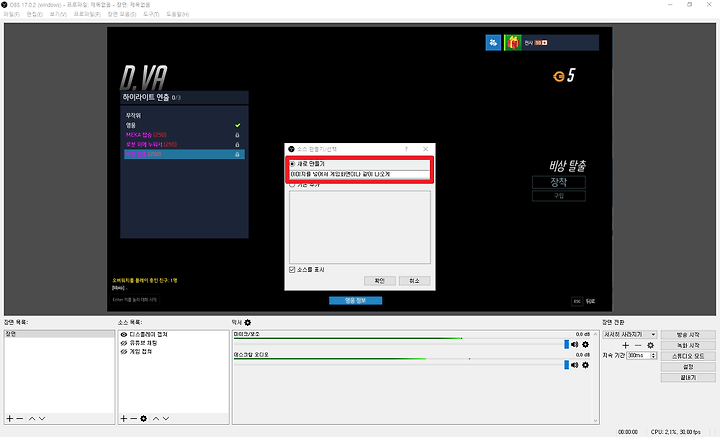Open the 보기(V) menu
This screenshot has width=720, height=437.
(58, 14)
